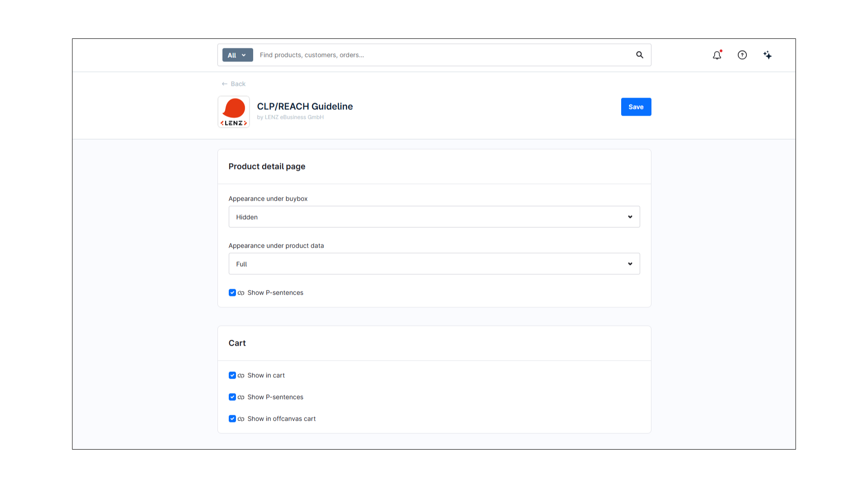This screenshot has width=868, height=488.
Task: Go Back to previous page
Action: pos(234,84)
